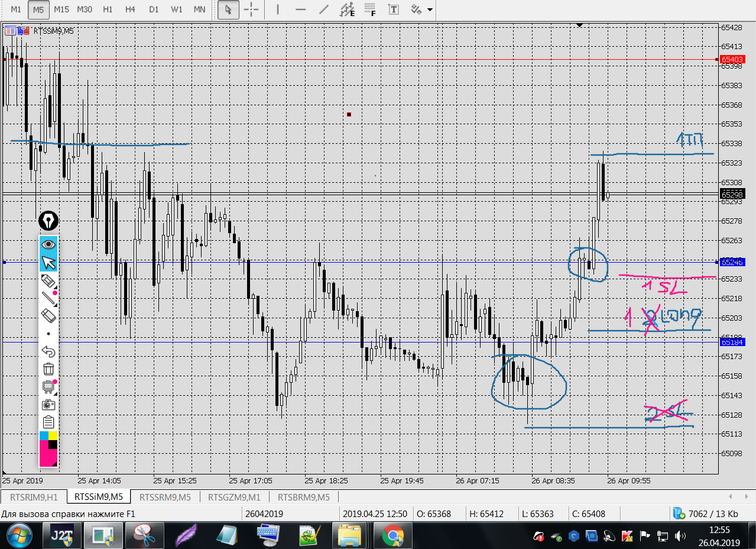The image size is (756, 549).
Task: Switch chart to W1 weekly timeframe
Action: [x=177, y=9]
